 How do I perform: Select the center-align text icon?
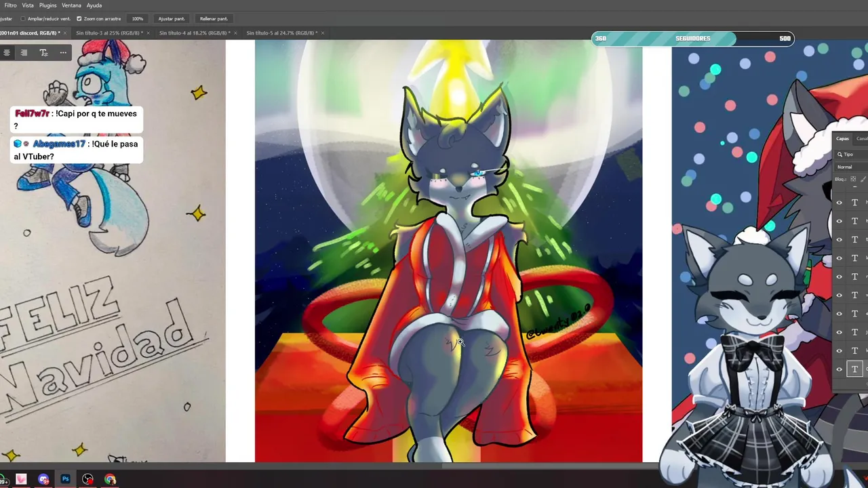(x=6, y=52)
